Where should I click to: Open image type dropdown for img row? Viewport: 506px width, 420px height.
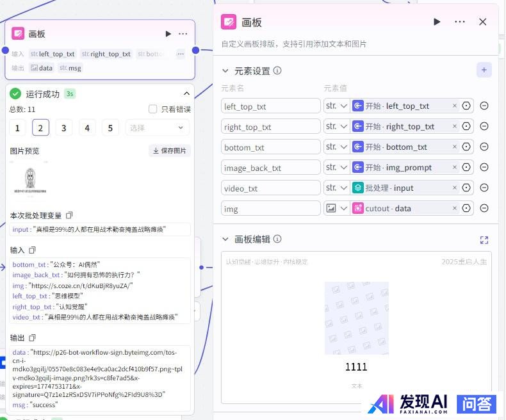click(336, 208)
